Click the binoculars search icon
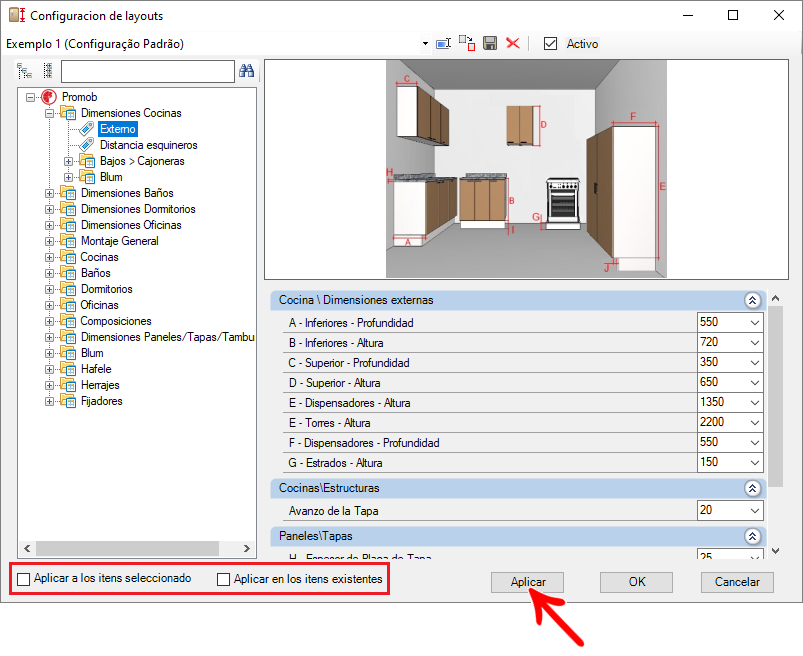803x656 pixels. pyautogui.click(x=247, y=71)
